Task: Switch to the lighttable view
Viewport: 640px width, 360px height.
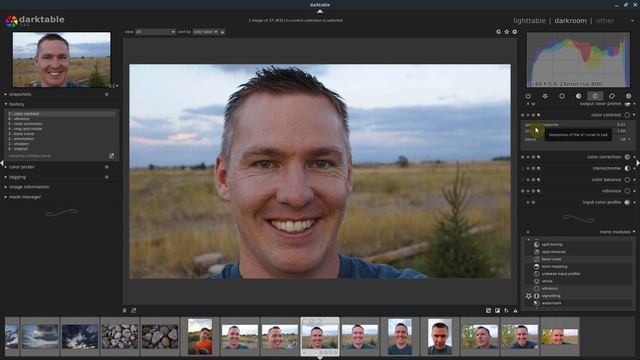Action: (529, 20)
